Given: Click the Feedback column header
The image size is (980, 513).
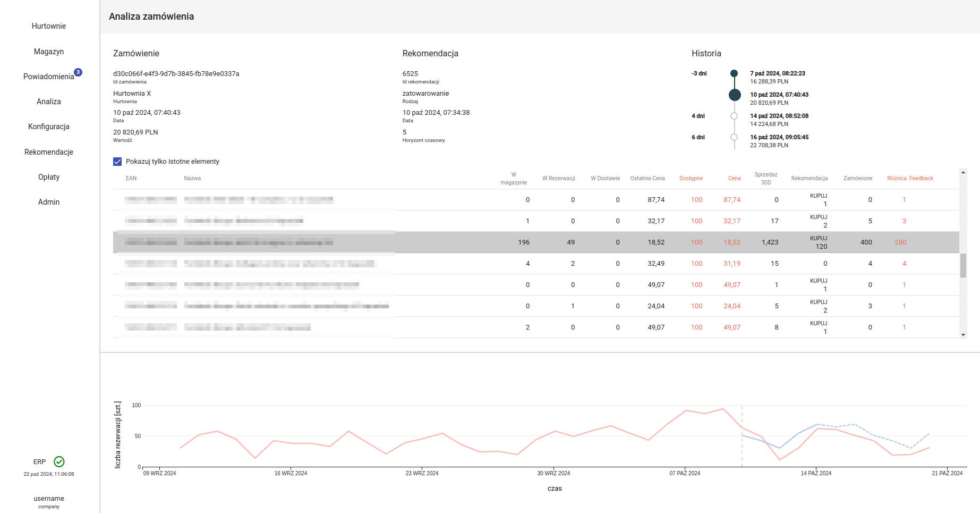Looking at the screenshot, I should [x=921, y=179].
